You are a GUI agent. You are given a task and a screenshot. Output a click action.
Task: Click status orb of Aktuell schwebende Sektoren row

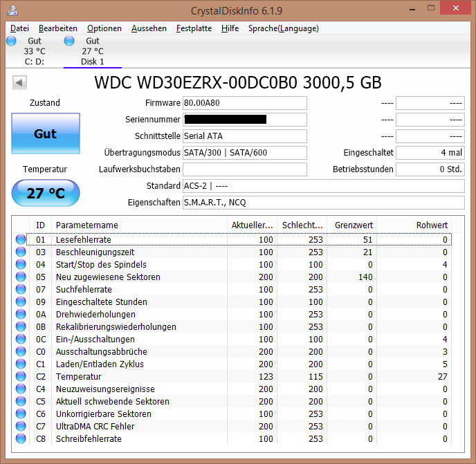(21, 401)
